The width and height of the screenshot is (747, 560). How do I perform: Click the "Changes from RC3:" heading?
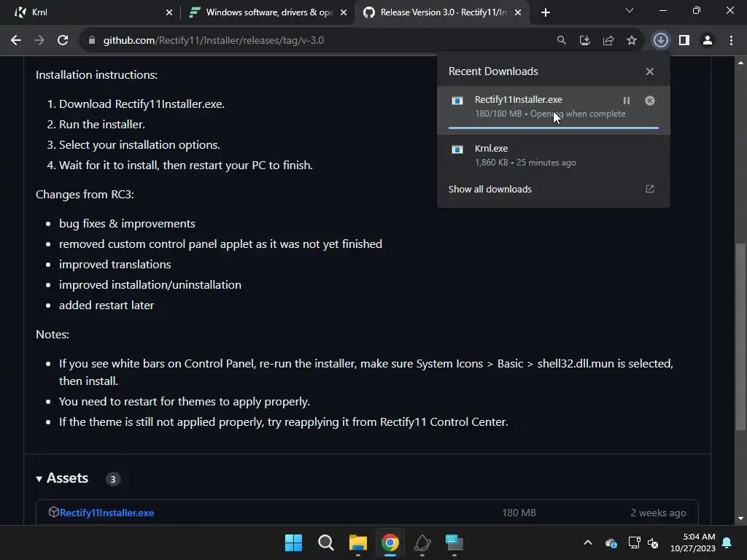pos(85,195)
